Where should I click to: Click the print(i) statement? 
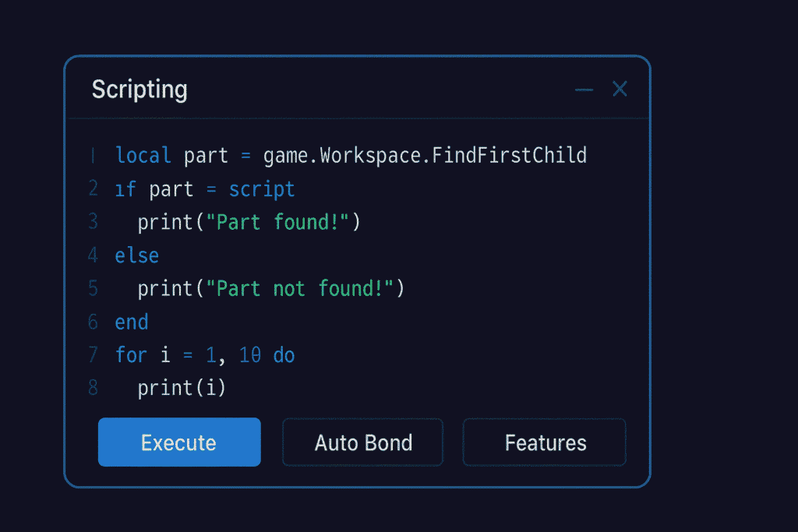[182, 388]
